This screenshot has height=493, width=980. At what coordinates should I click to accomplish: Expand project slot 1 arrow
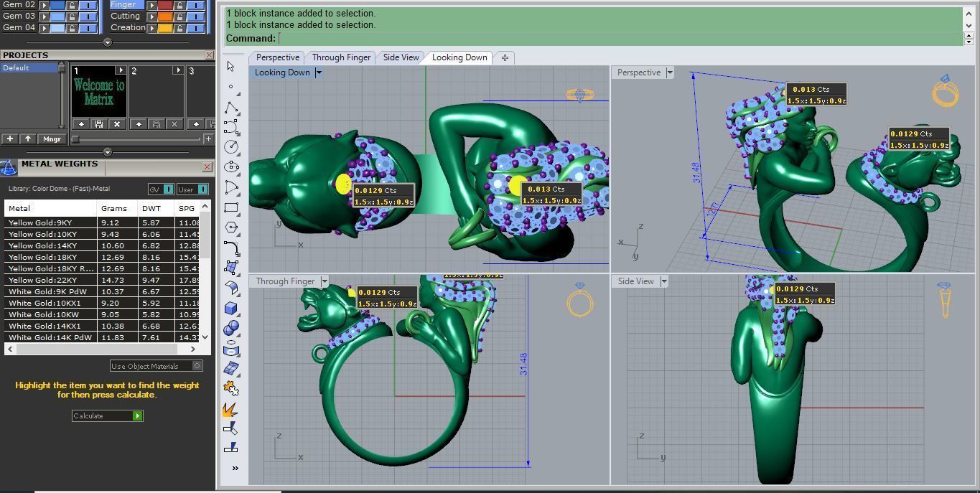121,70
